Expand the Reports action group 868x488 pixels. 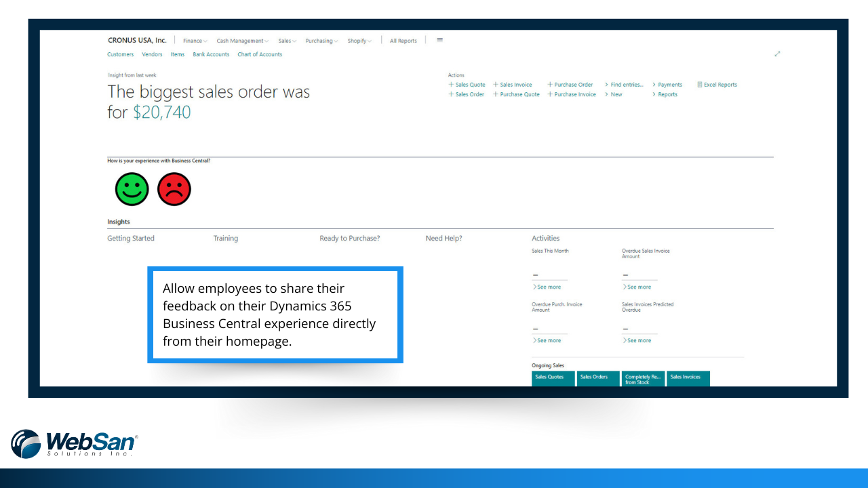coord(665,94)
